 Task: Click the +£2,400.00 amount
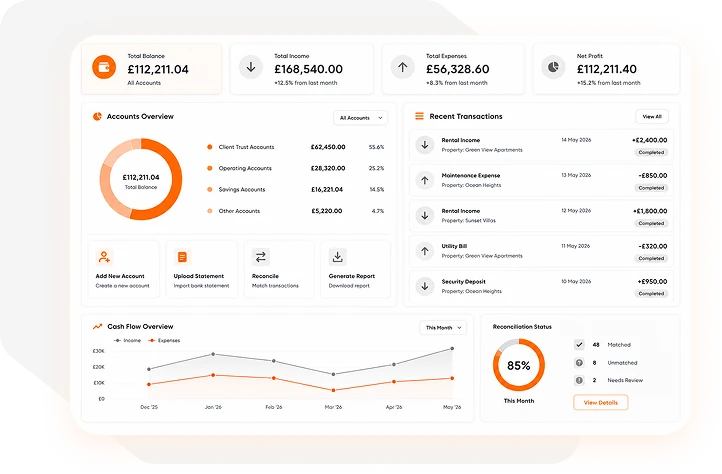(x=649, y=140)
